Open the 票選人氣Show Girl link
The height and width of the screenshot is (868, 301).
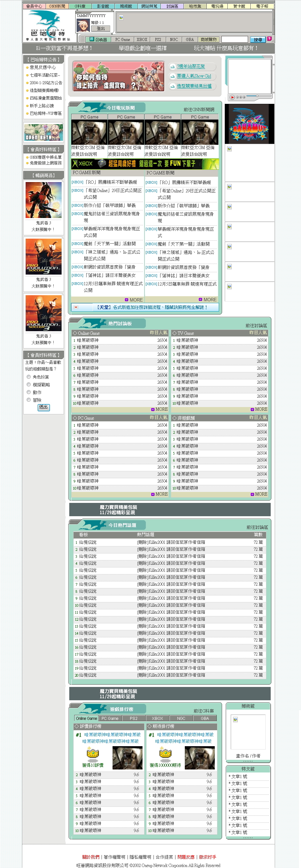coord(194,76)
